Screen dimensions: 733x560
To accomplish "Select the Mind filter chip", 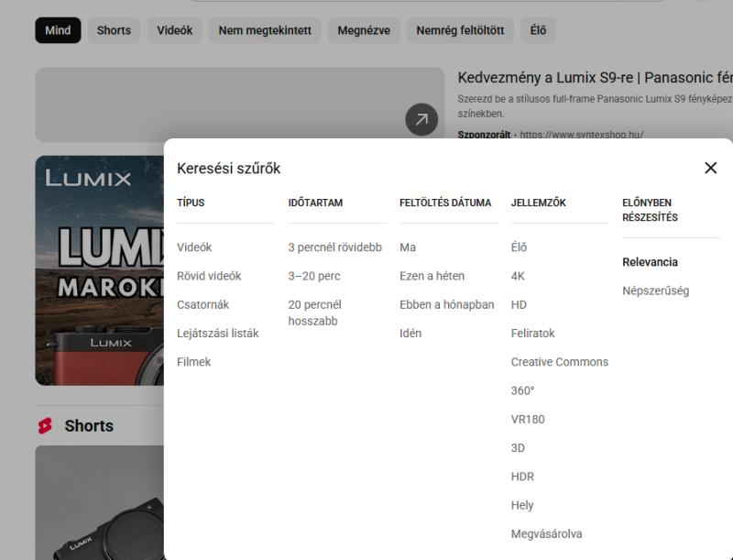I will [58, 30].
